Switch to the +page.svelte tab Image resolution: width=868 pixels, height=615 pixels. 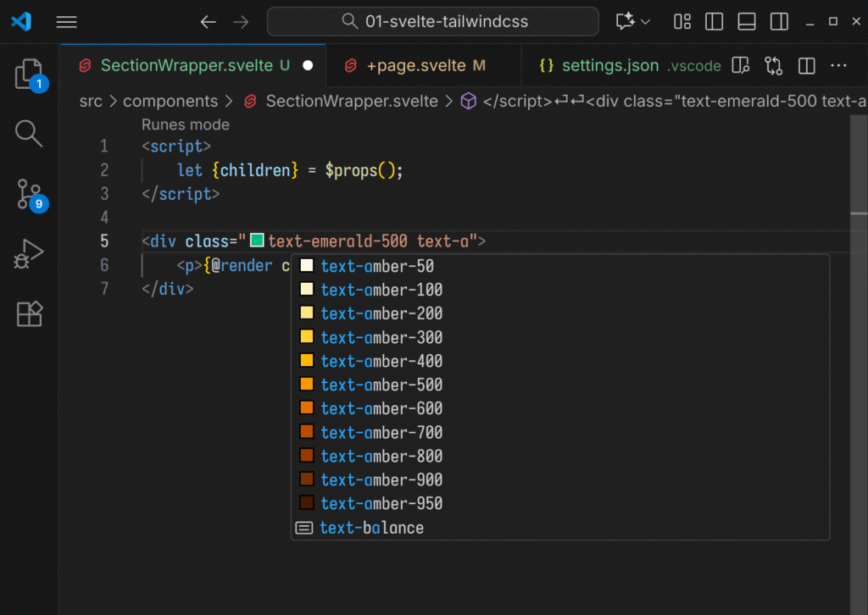415,65
